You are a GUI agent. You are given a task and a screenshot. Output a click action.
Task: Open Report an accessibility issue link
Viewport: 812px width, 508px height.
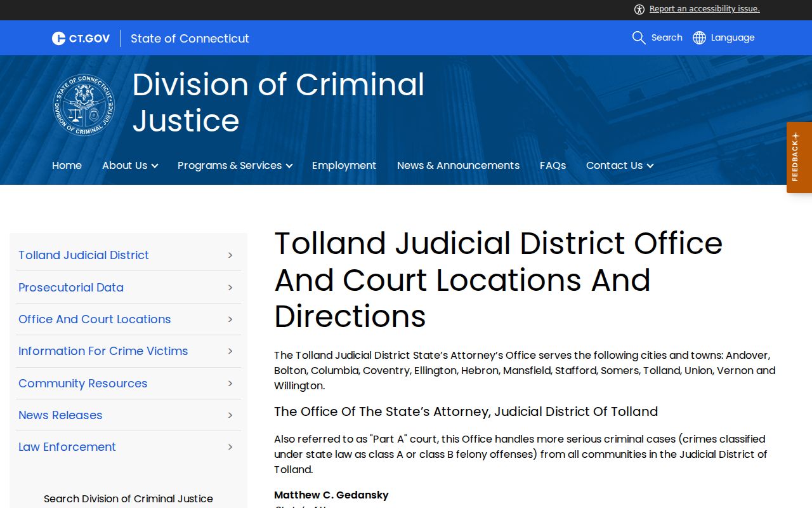click(x=704, y=9)
